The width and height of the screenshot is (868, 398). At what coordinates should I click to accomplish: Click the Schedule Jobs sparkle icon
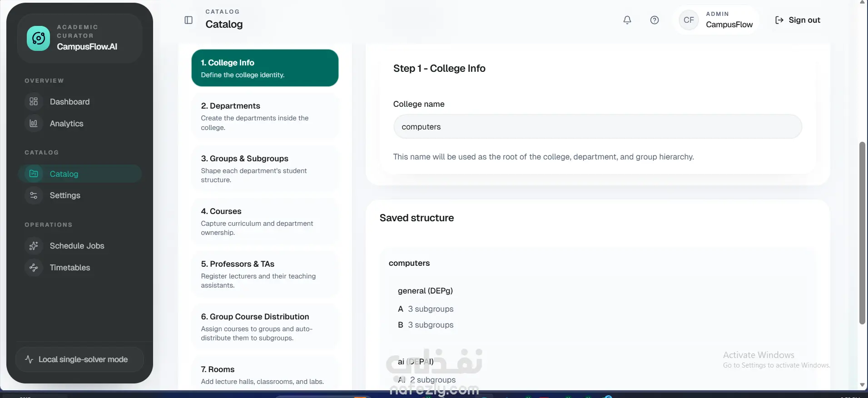[x=34, y=246]
